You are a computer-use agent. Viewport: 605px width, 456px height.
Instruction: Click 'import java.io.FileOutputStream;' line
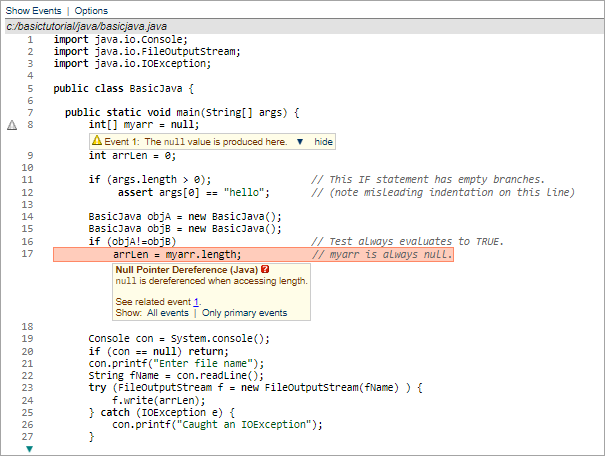pyautogui.click(x=147, y=52)
